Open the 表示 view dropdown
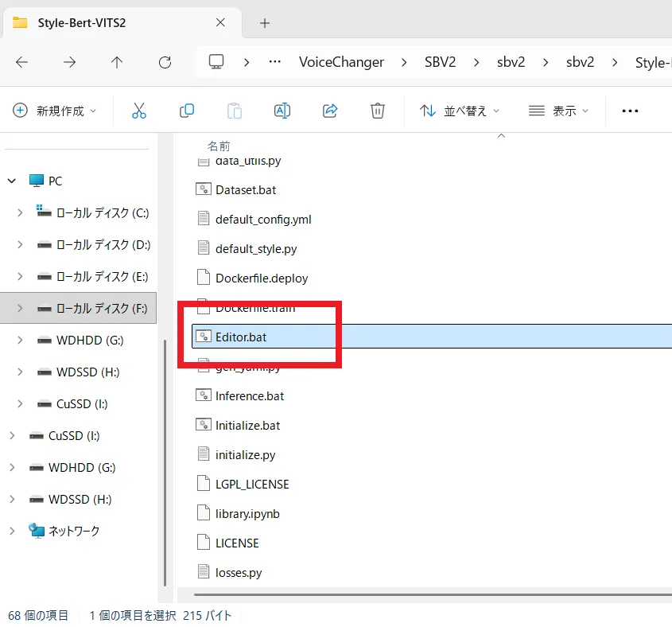 click(x=559, y=111)
